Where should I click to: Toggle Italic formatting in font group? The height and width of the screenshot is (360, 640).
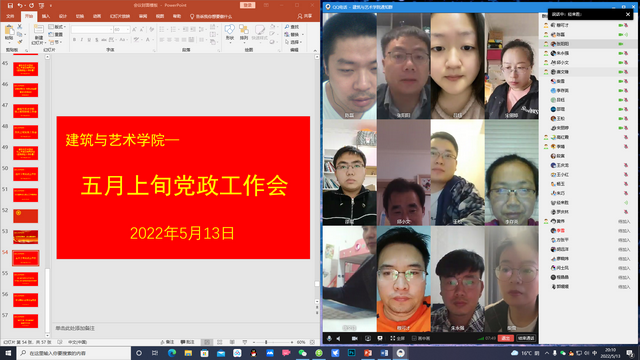pos(82,40)
